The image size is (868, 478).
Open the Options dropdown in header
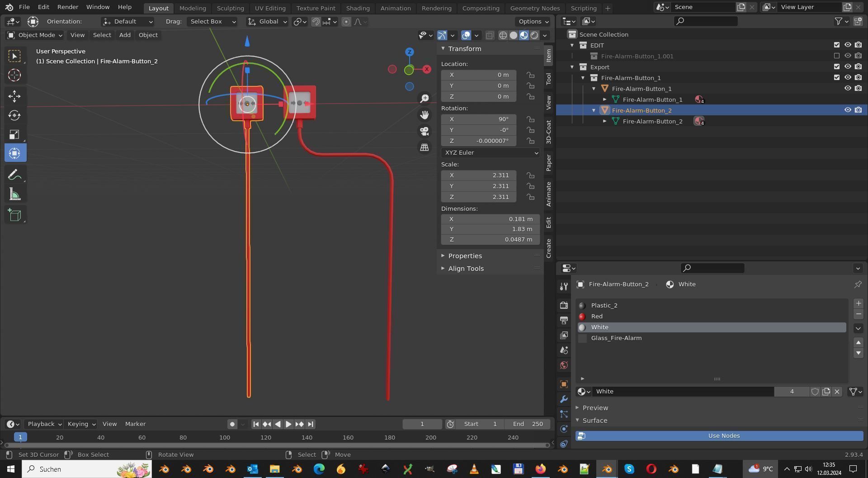tap(533, 22)
